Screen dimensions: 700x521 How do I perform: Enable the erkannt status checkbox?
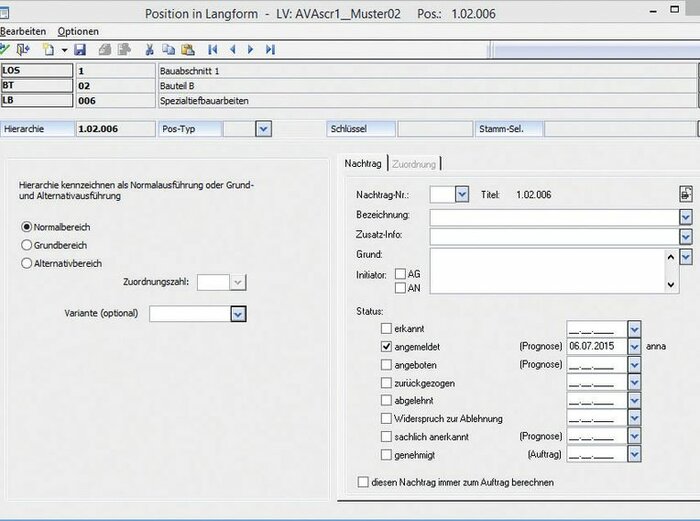(386, 329)
